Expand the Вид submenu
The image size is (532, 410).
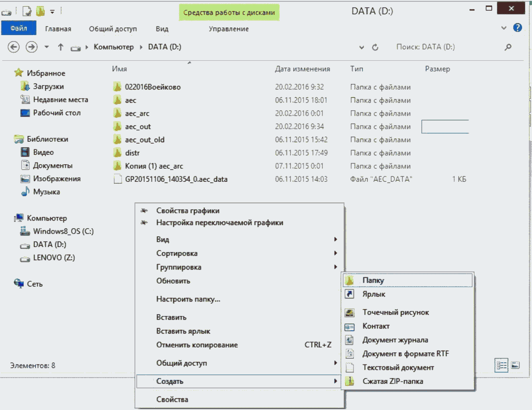[x=240, y=239]
